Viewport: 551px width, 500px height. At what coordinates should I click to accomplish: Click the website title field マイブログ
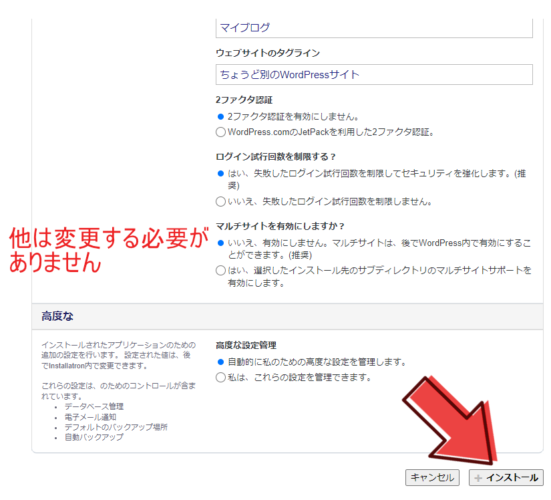click(374, 28)
